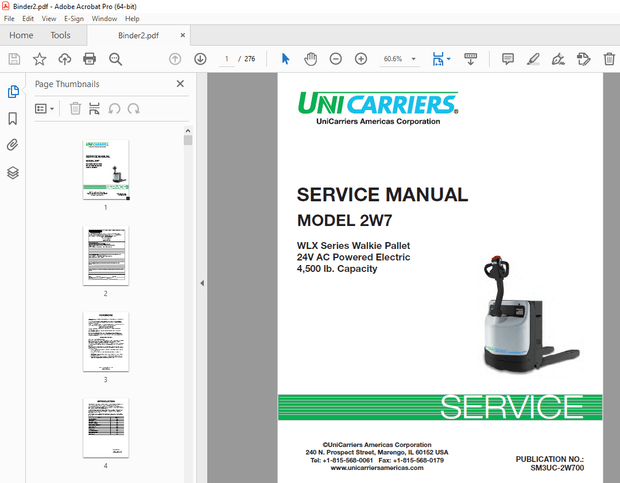The width and height of the screenshot is (620, 483).
Task: Click the thumbnail panel scrollbar handle
Action: (188, 140)
